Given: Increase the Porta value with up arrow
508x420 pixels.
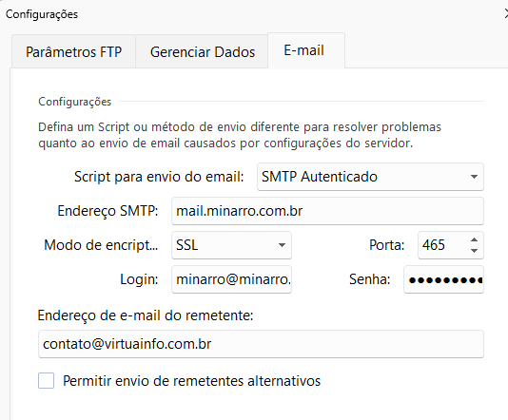Looking at the screenshot, I should (475, 239).
